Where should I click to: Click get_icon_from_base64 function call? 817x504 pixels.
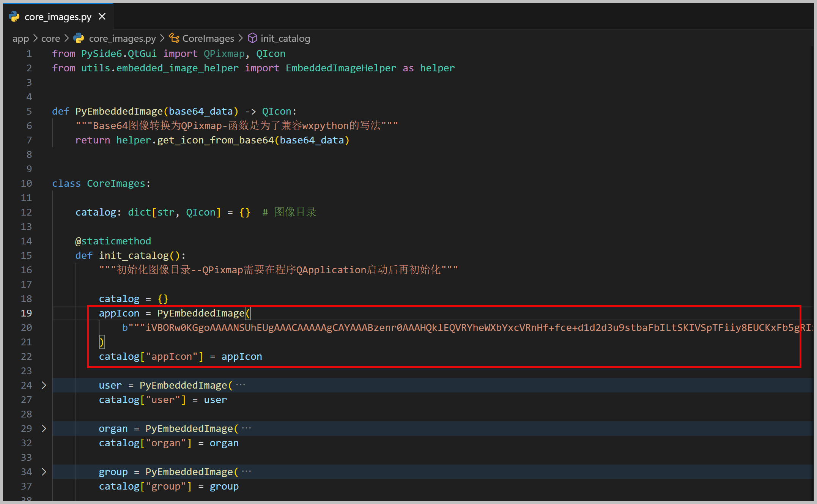click(215, 140)
